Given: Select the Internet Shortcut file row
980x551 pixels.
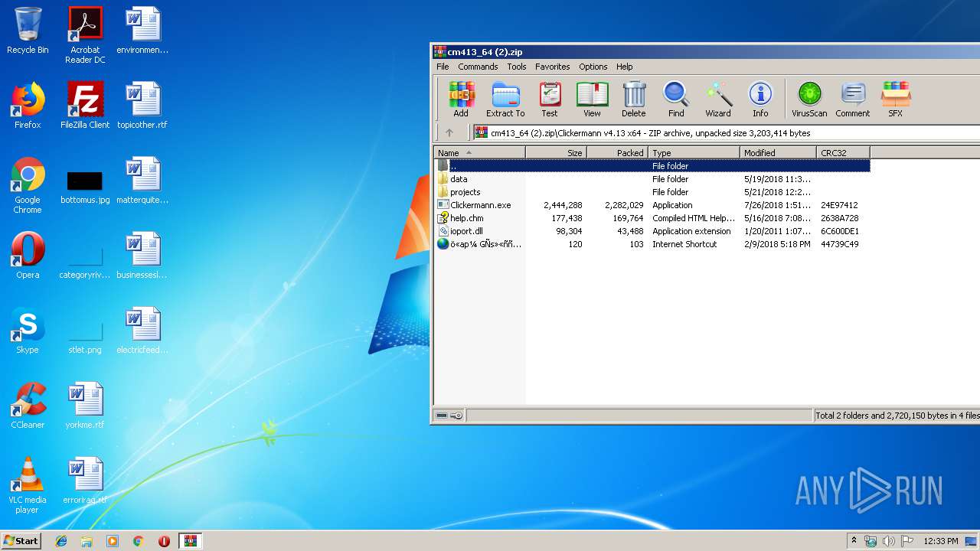Looking at the screenshot, I should (x=652, y=244).
